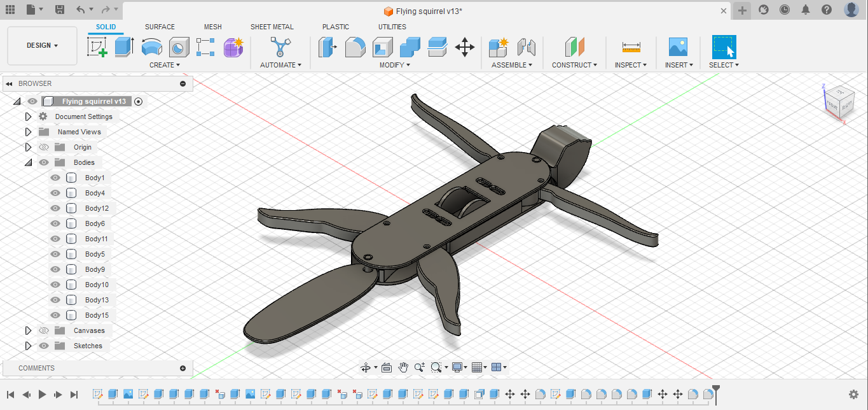
Task: Click the Undo arrow
Action: tap(80, 10)
